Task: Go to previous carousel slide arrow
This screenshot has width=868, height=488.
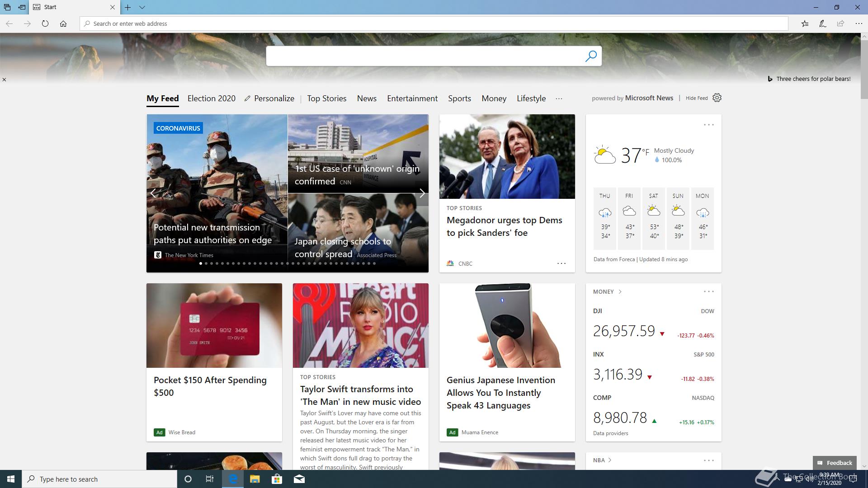Action: point(153,193)
